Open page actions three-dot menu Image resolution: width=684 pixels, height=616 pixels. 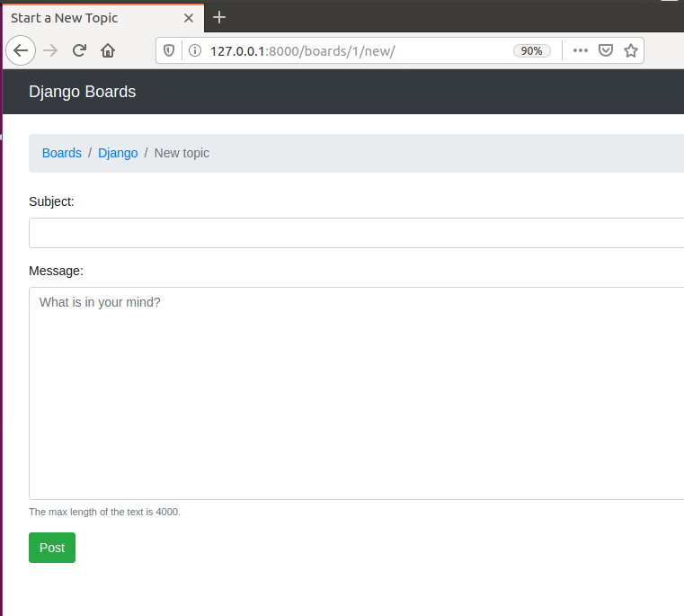click(580, 50)
